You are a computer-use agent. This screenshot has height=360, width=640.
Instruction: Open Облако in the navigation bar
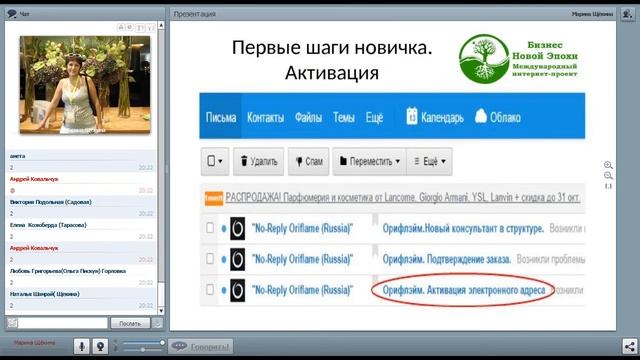coord(498,117)
